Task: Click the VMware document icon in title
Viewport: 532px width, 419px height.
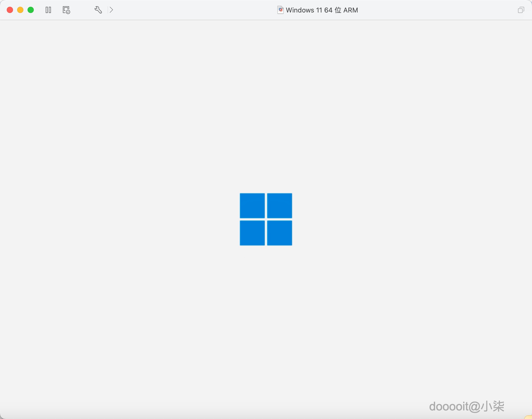Action: 280,10
